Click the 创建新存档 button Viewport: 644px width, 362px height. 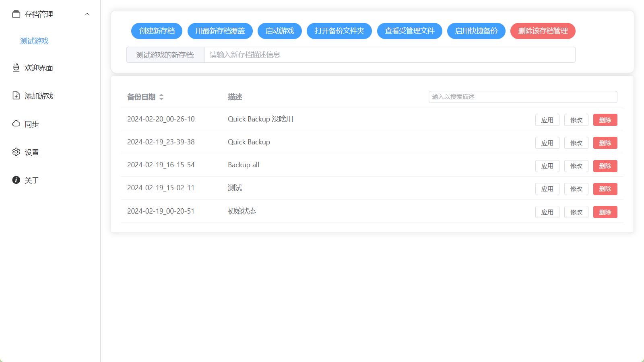pyautogui.click(x=157, y=31)
